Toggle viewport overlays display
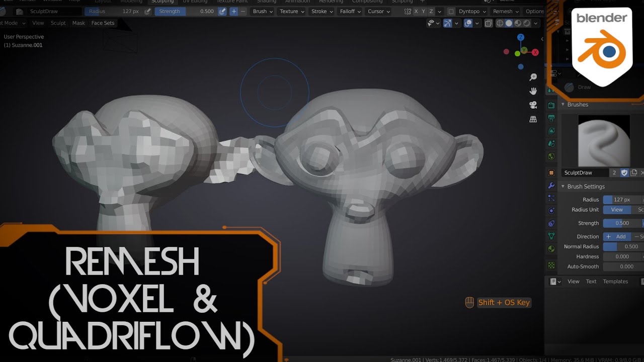Image resolution: width=644 pixels, height=362 pixels. (x=468, y=23)
